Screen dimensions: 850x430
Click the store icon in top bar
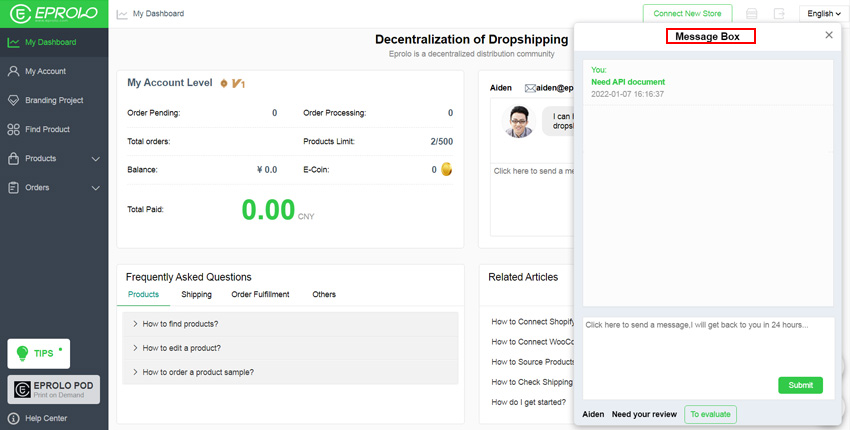click(x=752, y=14)
